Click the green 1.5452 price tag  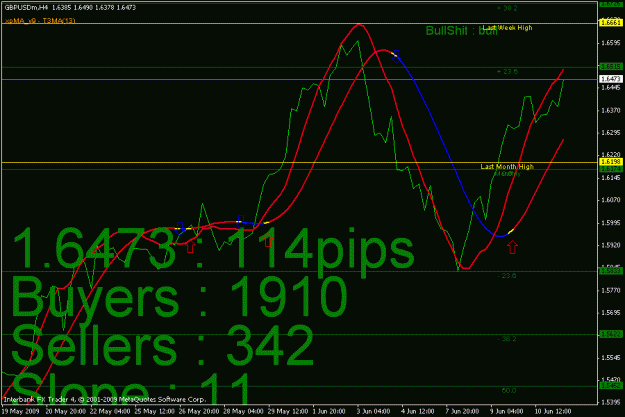pyautogui.click(x=611, y=386)
